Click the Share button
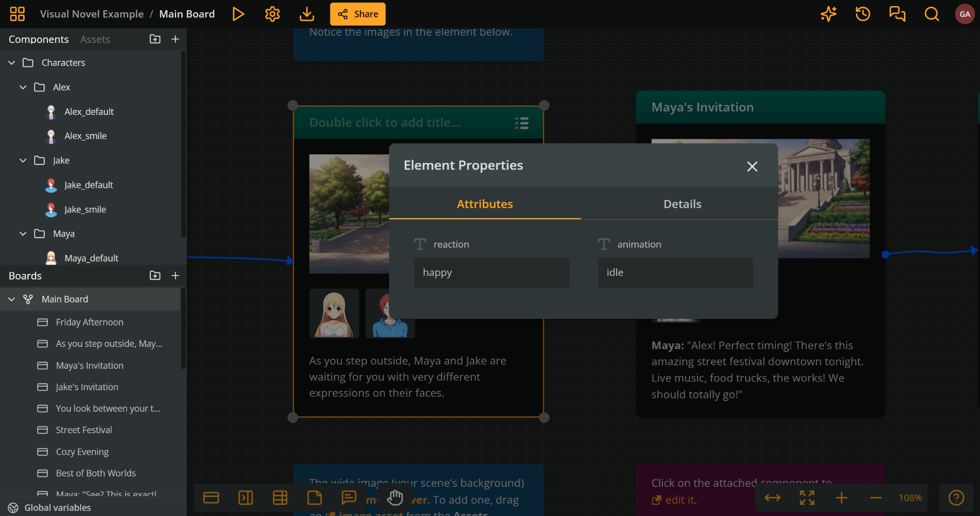This screenshot has height=516, width=980. [357, 14]
